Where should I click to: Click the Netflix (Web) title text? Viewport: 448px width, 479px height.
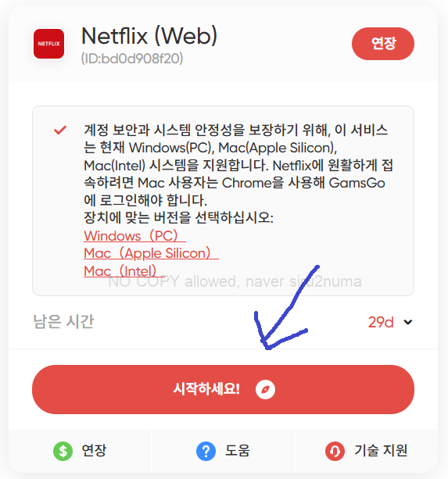tap(149, 36)
